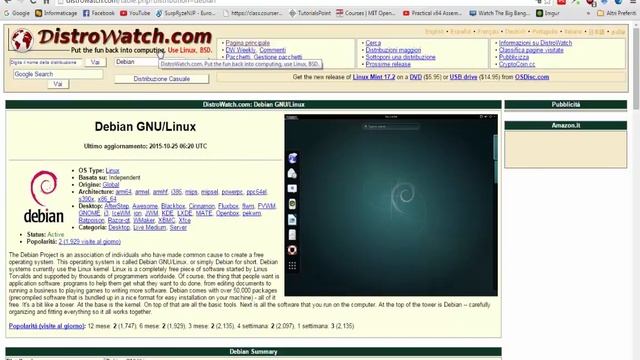Screen dimensions: 640x360
Task: Click the USB drive link
Action: 463,77
